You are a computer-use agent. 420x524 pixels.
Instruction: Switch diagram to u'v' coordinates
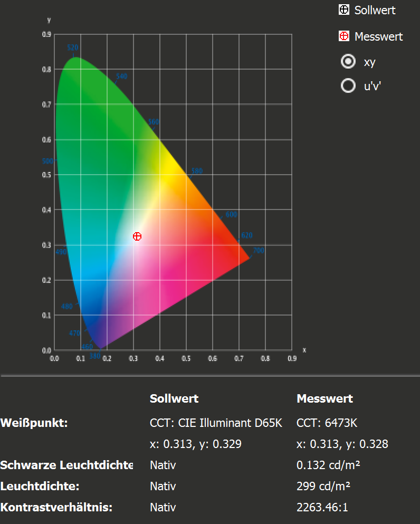tap(348, 85)
